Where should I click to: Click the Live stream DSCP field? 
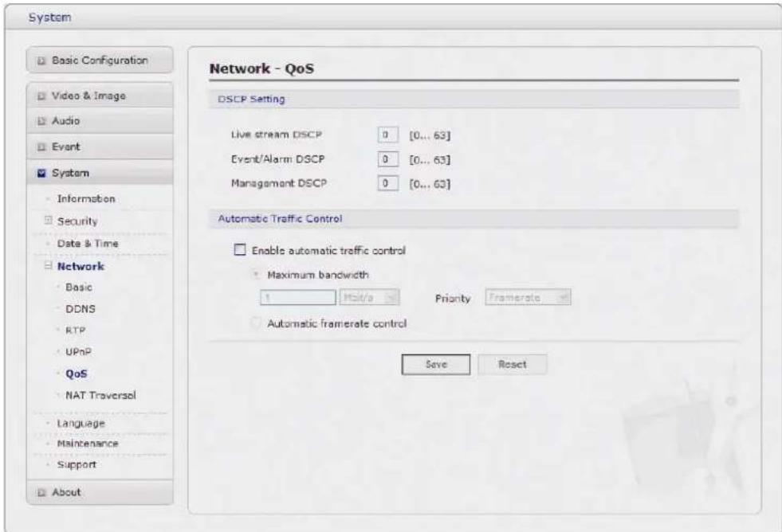tap(387, 135)
